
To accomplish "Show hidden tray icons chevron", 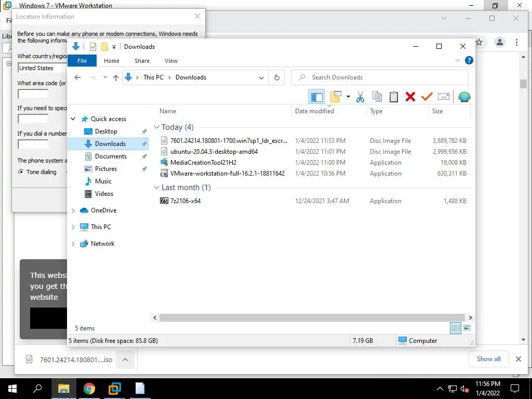I will coord(440,389).
